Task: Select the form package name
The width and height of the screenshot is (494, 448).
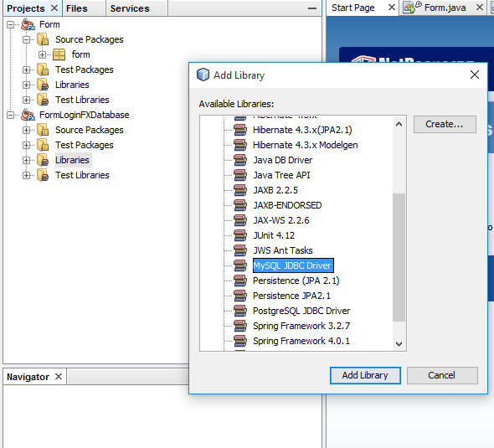Action: tap(81, 54)
